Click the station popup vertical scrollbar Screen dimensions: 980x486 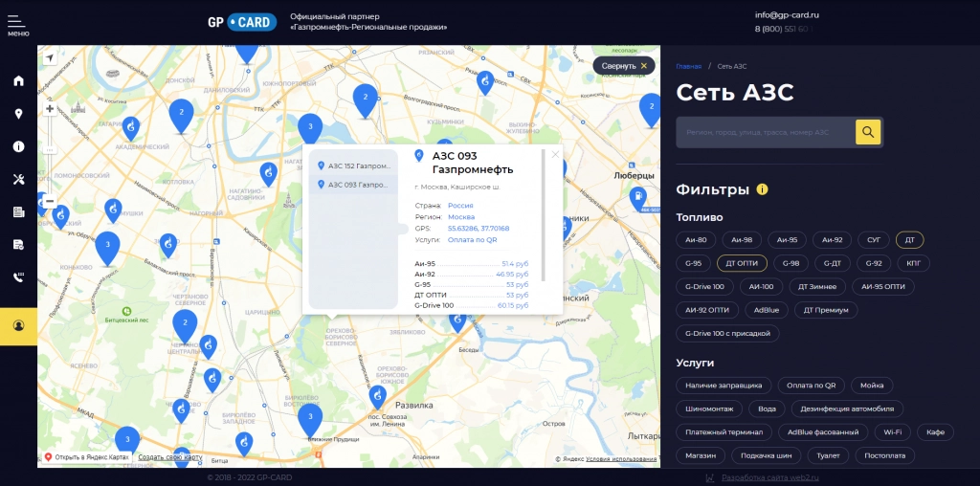click(x=544, y=214)
